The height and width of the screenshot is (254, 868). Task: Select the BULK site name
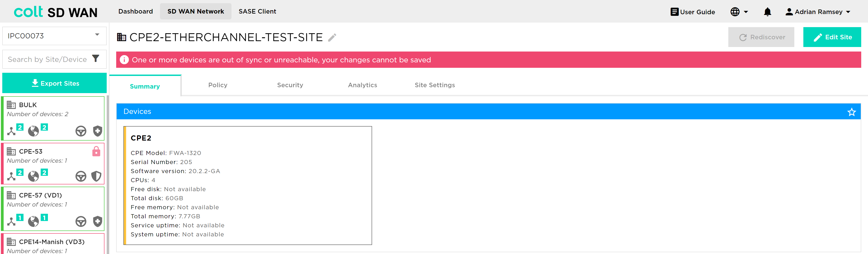pos(28,105)
